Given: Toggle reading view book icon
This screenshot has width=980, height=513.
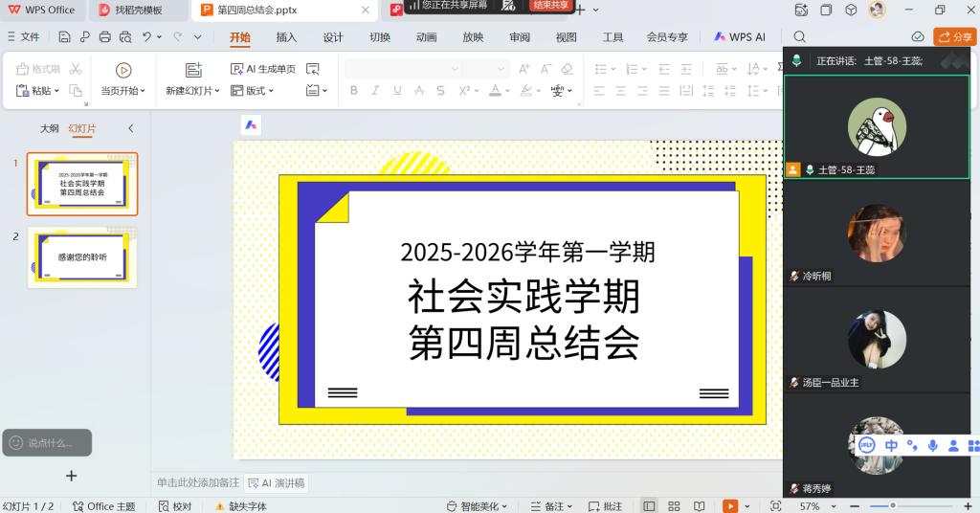Looking at the screenshot, I should [700, 505].
